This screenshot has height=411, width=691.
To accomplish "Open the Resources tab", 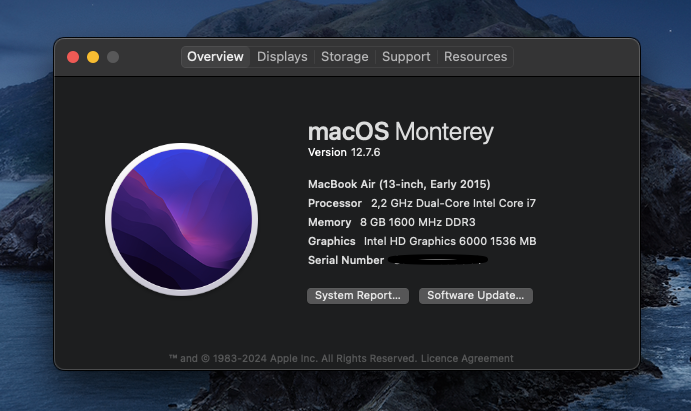I will 476,57.
